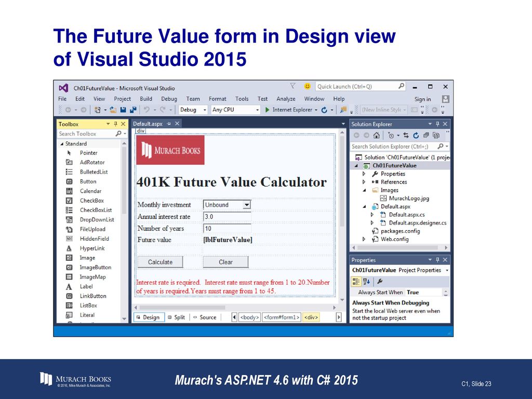Screen dimensions: 532x399
Task: Open the Debug configuration dropdown
Action: (x=205, y=110)
